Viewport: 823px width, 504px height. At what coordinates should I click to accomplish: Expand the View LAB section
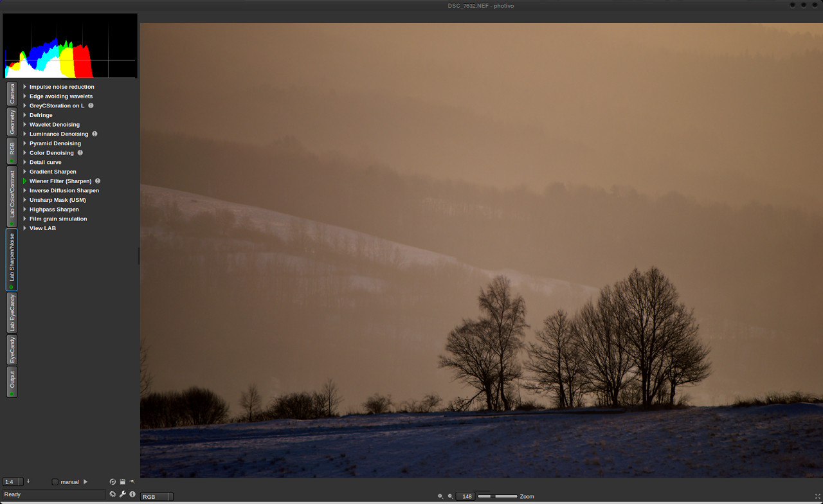click(x=25, y=228)
